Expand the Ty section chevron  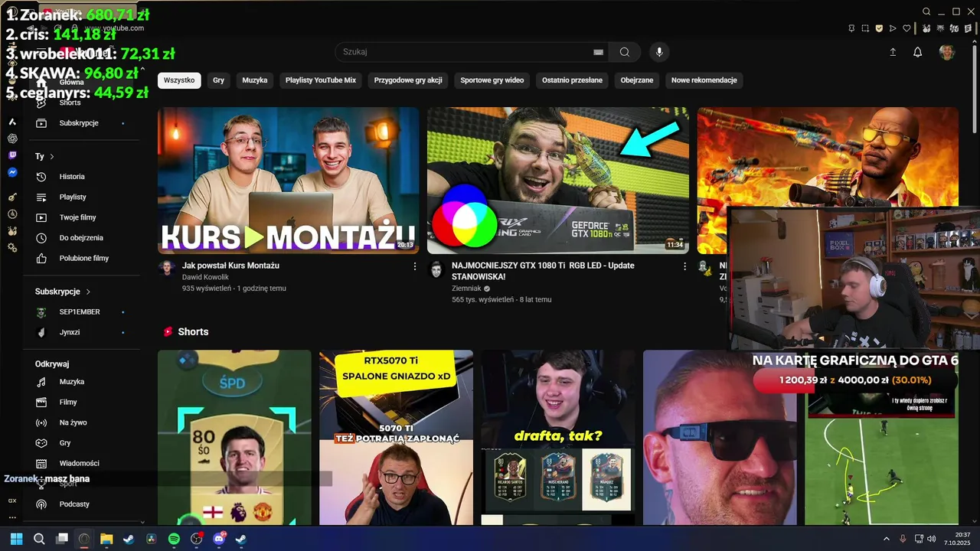52,156
